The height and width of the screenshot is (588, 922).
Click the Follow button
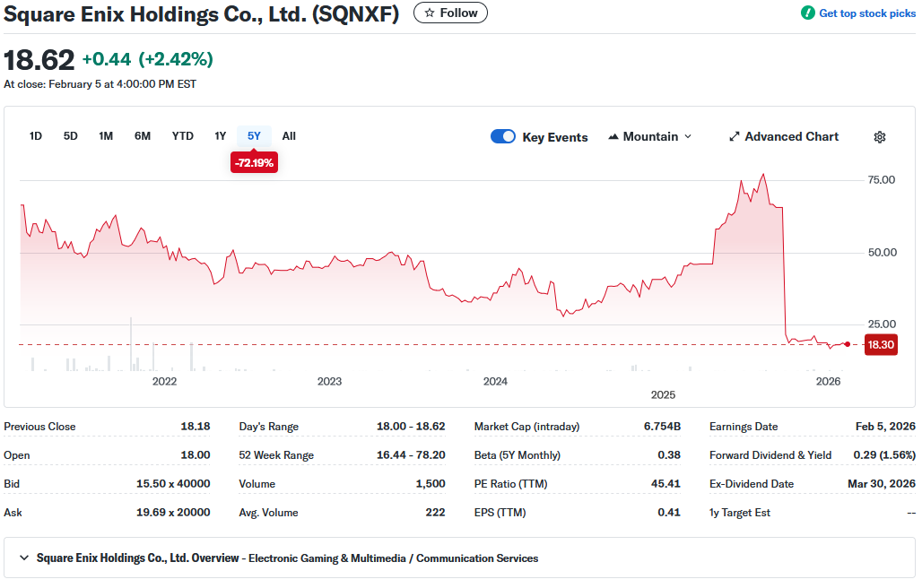point(450,13)
